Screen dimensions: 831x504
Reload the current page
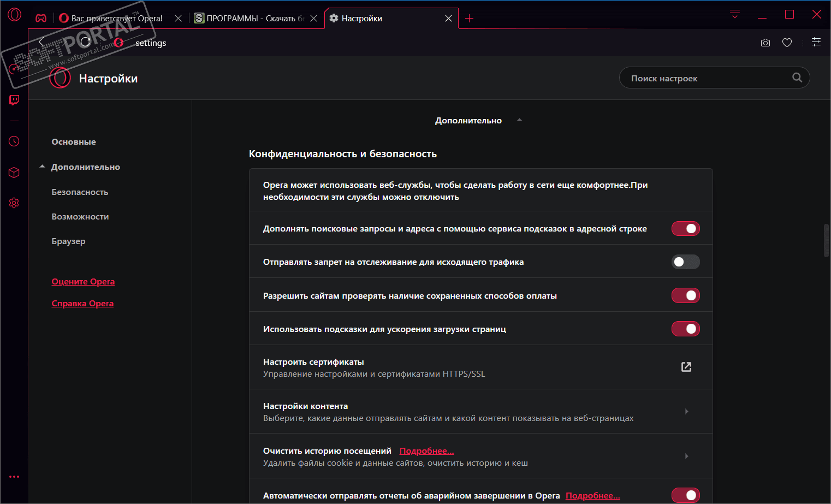coord(86,42)
